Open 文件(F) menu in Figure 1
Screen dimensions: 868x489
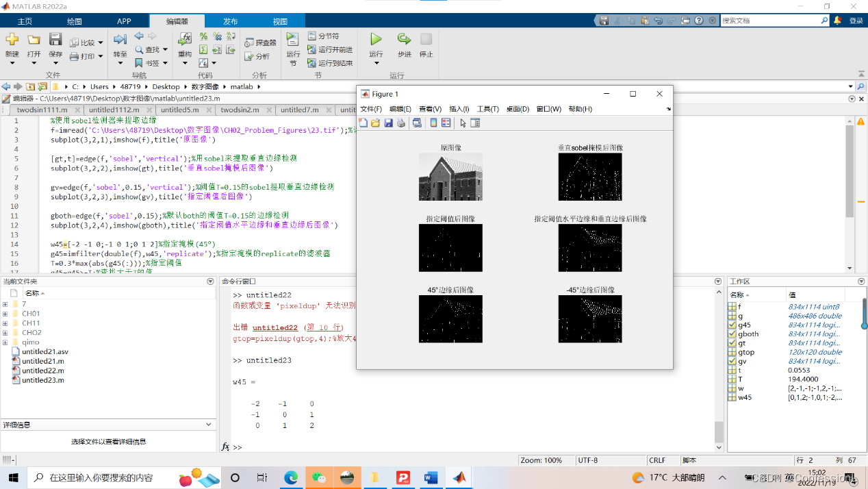click(371, 109)
